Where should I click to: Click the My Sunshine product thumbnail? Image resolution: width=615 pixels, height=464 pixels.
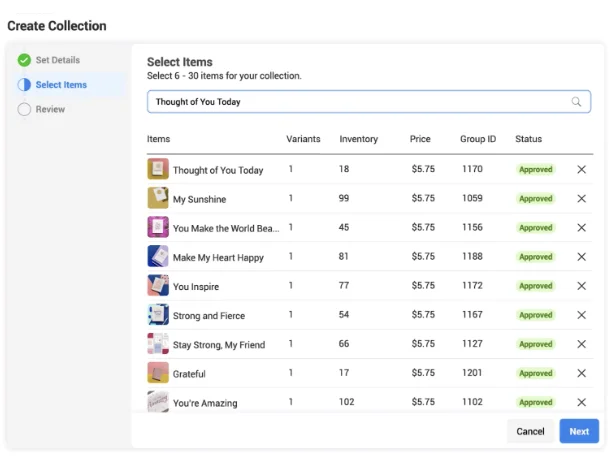coord(157,199)
